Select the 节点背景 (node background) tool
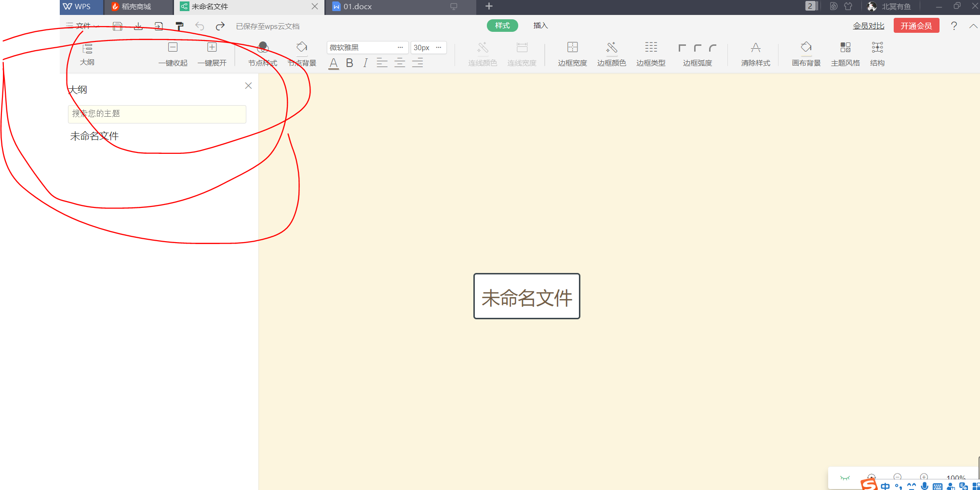The width and height of the screenshot is (980, 490). 302,53
